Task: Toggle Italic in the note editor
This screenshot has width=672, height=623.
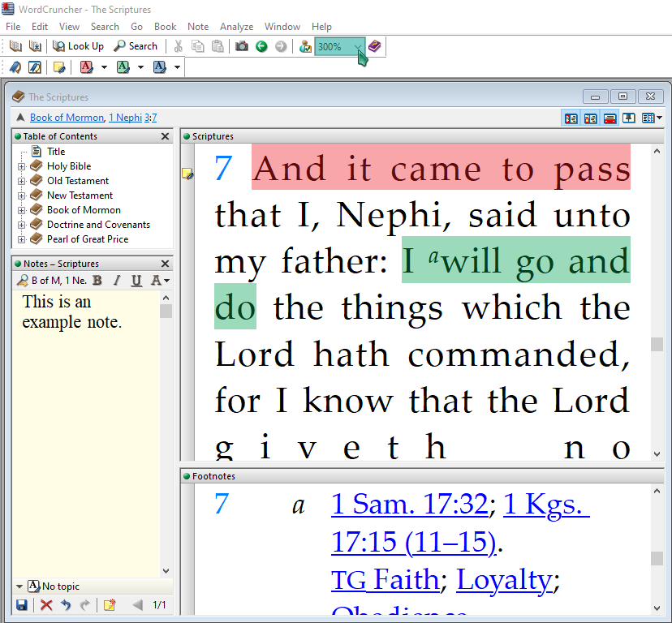Action: [117, 280]
